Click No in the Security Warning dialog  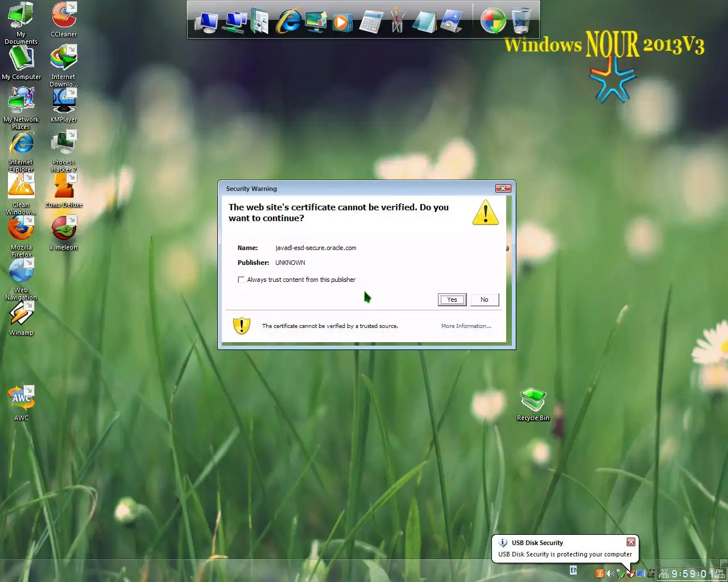tap(485, 300)
